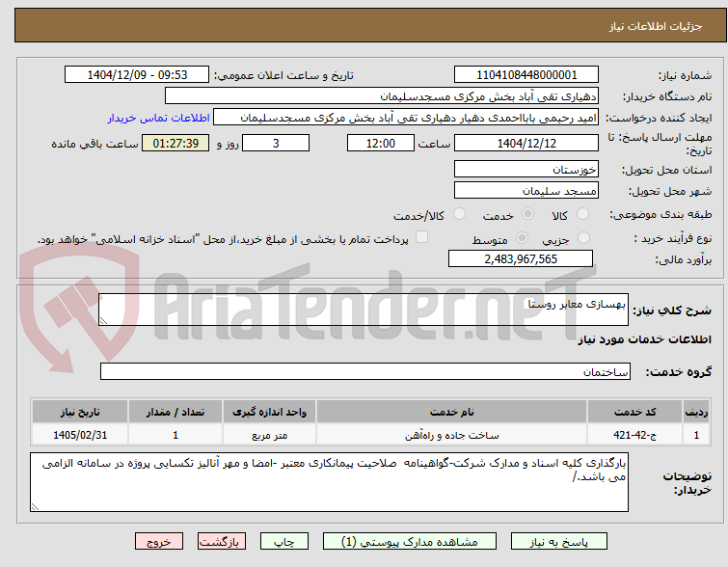
Task: Click the ساخت جاده و راه‌آهن cell
Action: click(x=452, y=435)
